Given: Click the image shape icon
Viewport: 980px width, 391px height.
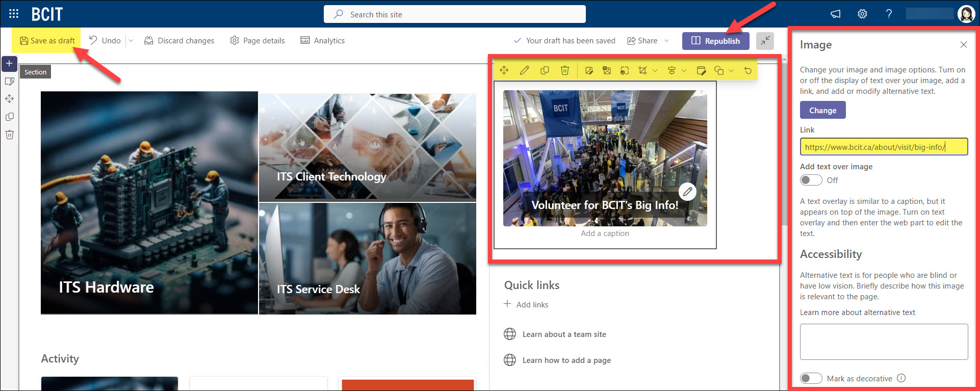Looking at the screenshot, I should click(719, 70).
